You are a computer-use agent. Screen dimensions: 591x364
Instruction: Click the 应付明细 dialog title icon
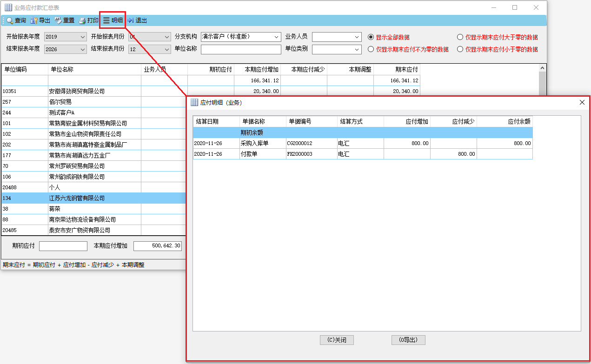194,102
